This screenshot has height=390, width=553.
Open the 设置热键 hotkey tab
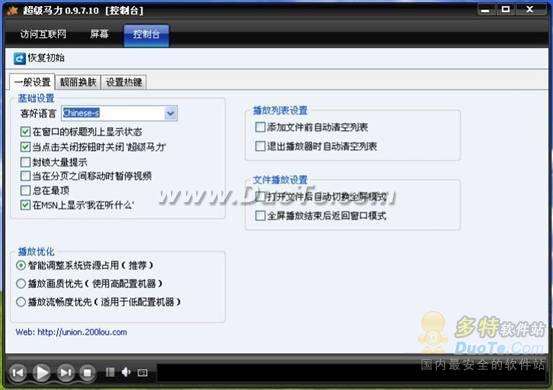[x=124, y=82]
